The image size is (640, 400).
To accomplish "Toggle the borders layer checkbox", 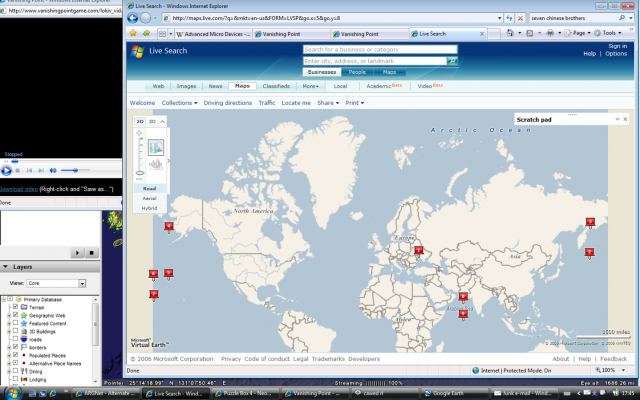I will 16,347.
